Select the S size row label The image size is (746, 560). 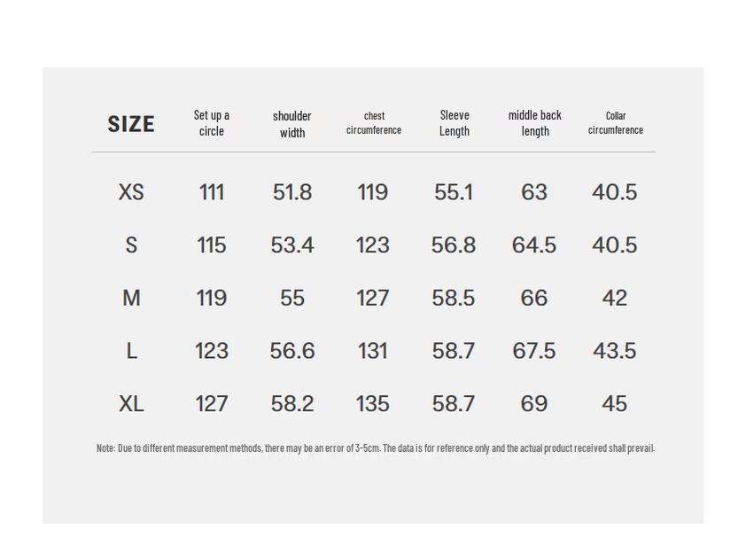(131, 245)
